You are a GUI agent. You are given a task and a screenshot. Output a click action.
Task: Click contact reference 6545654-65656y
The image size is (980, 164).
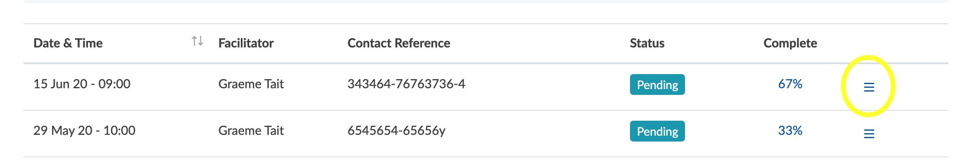(x=396, y=130)
